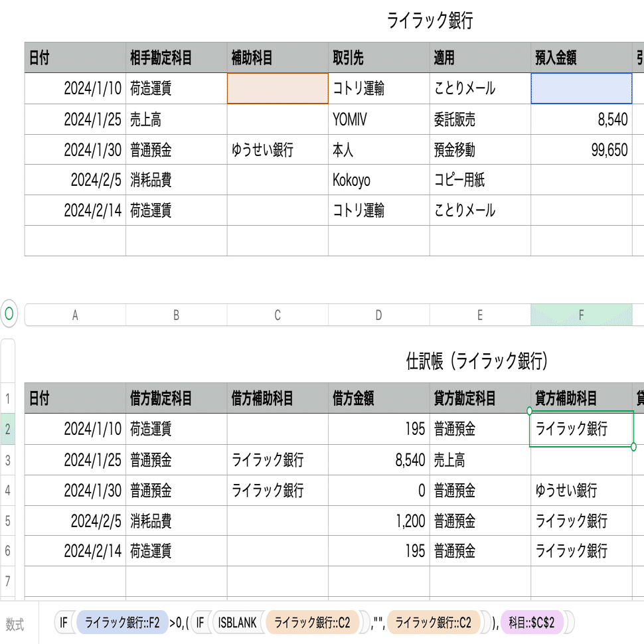Click the table select handle circle
Viewport: 644px width, 644px height.
click(x=9, y=313)
